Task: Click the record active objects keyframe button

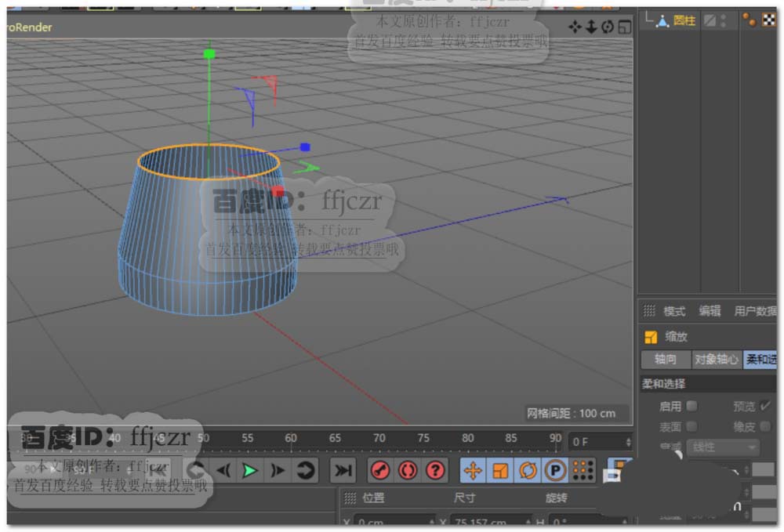Action: pyautogui.click(x=380, y=470)
